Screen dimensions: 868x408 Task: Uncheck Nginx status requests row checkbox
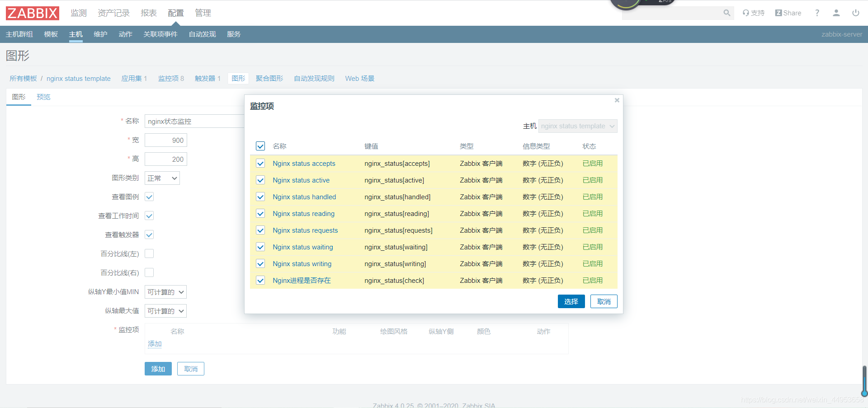(260, 230)
